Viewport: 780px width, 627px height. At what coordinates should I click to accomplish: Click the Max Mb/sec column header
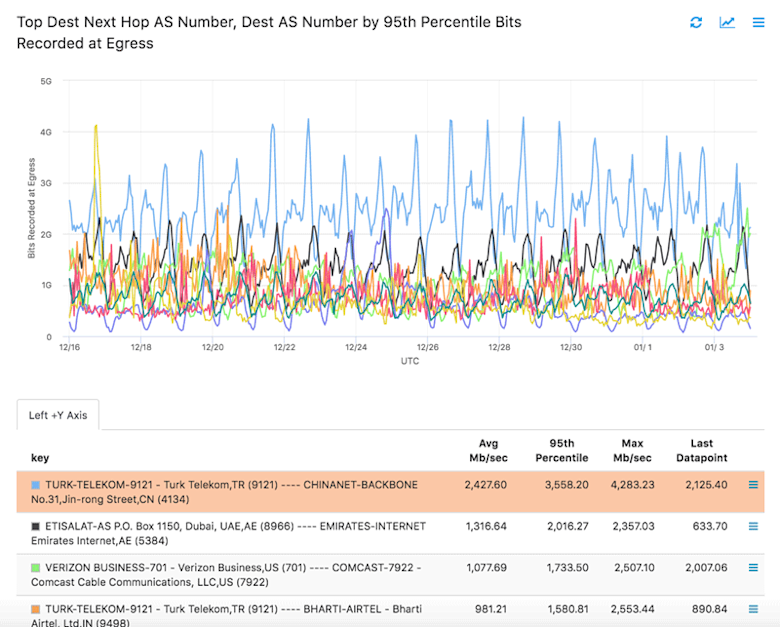click(632, 450)
